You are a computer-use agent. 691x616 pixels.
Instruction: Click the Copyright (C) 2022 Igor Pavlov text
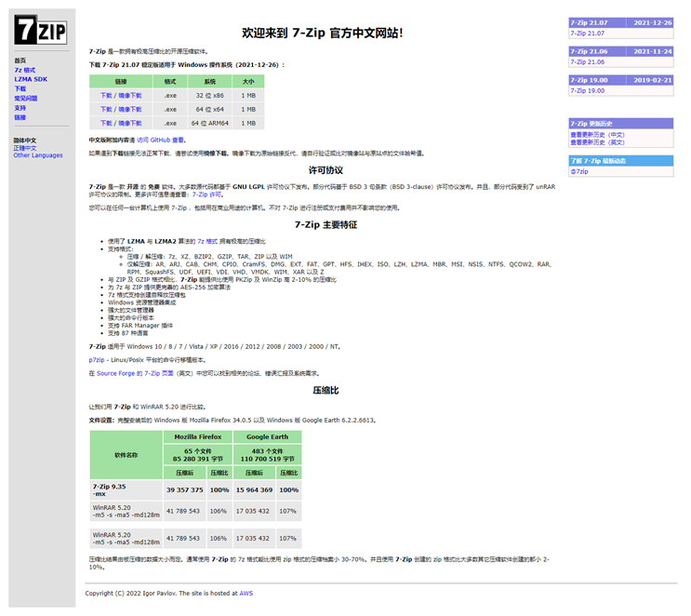point(131,593)
